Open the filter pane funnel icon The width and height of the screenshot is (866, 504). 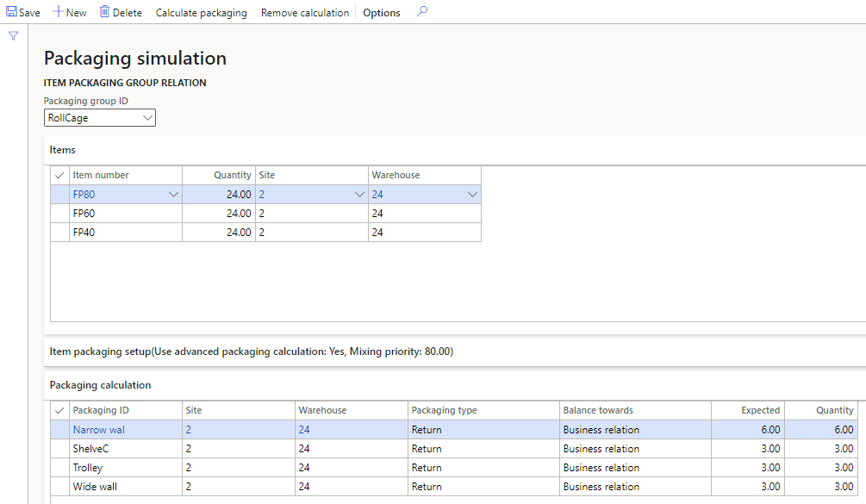pyautogui.click(x=13, y=36)
